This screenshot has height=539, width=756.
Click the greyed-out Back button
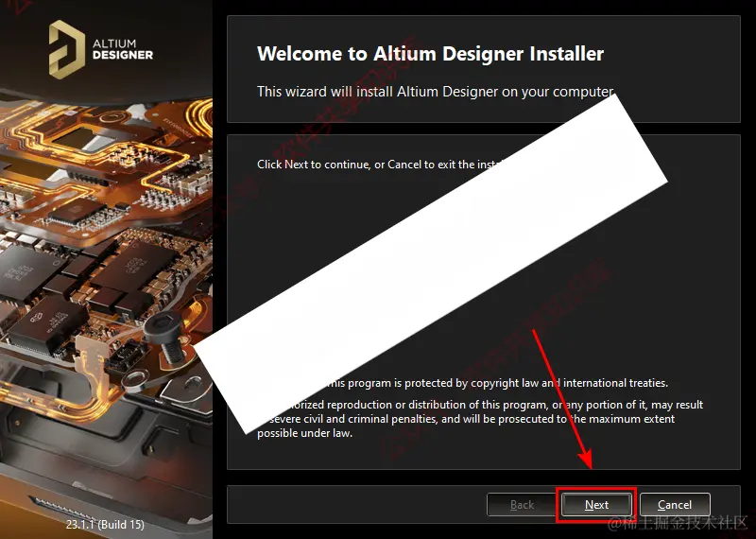click(x=522, y=505)
